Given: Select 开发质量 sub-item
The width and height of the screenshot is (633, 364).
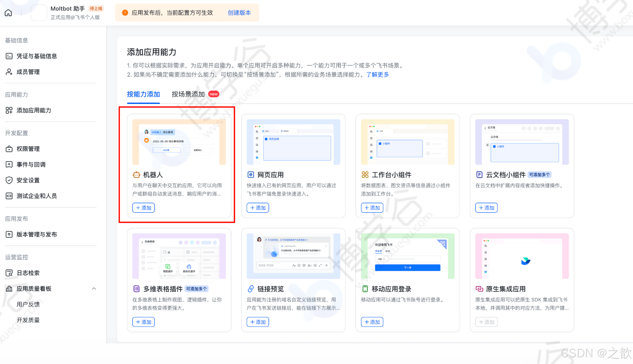Looking at the screenshot, I should 28,320.
